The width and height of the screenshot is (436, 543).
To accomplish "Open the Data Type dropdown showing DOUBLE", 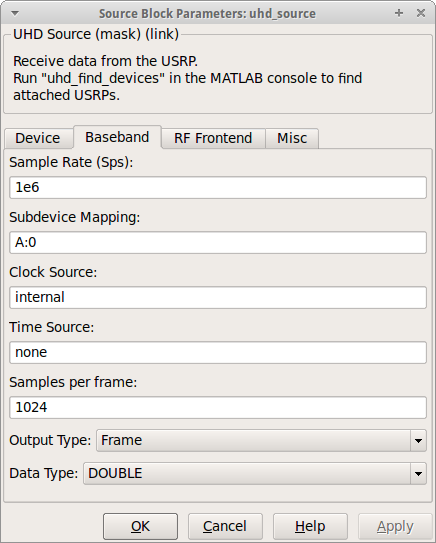I will click(255, 473).
